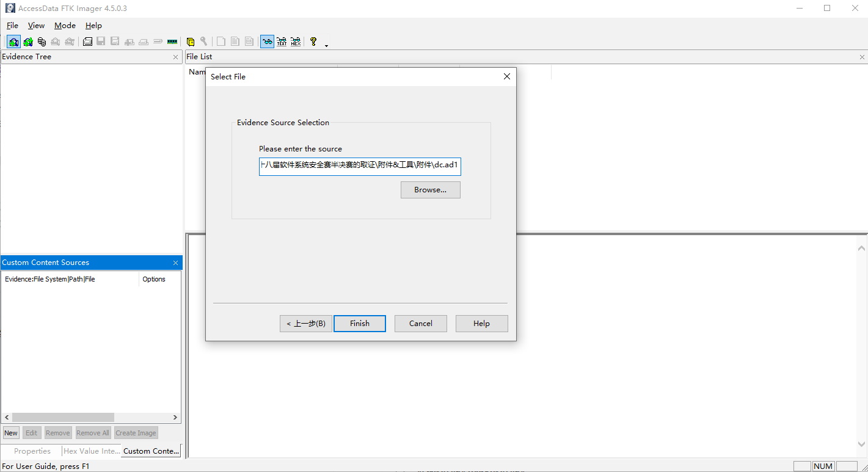
Task: Click the Capture Memory chip icon
Action: point(172,42)
